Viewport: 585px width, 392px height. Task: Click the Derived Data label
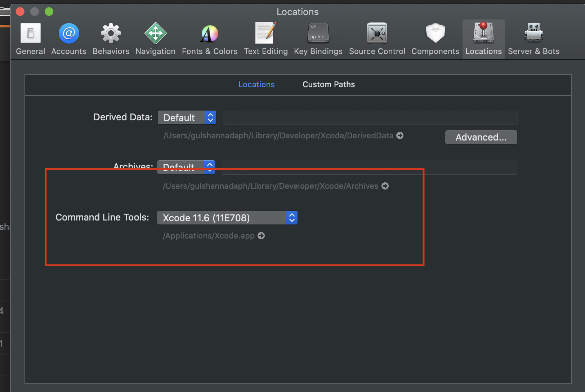click(123, 117)
